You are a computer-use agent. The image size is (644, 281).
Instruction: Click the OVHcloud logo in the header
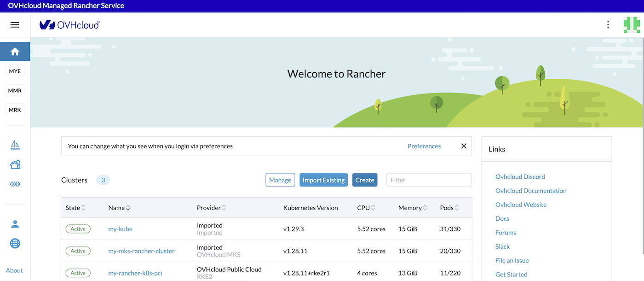69,25
